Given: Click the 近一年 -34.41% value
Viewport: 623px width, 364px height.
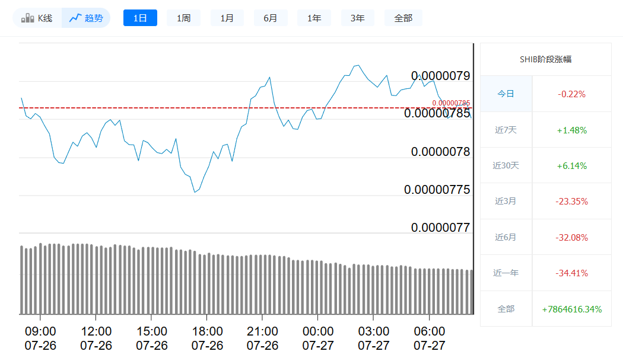Looking at the screenshot, I should 571,273.
